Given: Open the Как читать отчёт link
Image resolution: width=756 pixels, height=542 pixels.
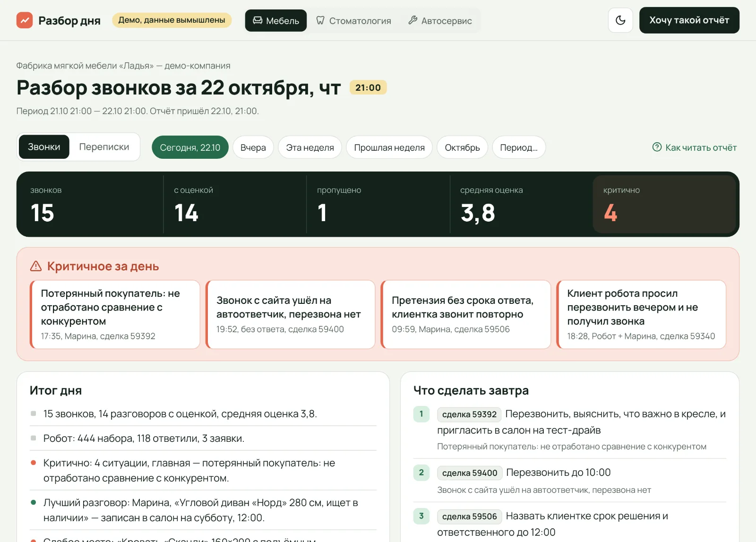Looking at the screenshot, I should [694, 147].
